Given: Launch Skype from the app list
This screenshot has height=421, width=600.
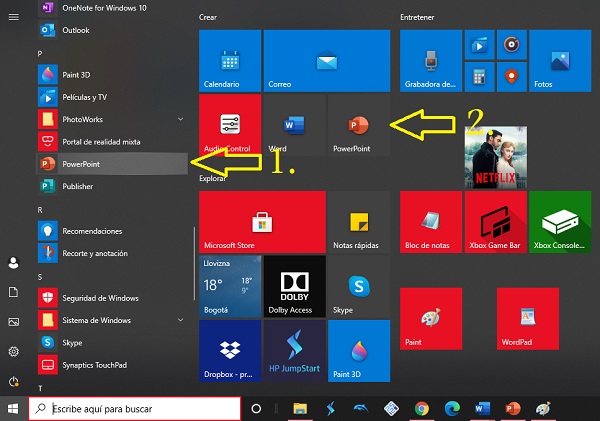Looking at the screenshot, I should [x=112, y=343].
